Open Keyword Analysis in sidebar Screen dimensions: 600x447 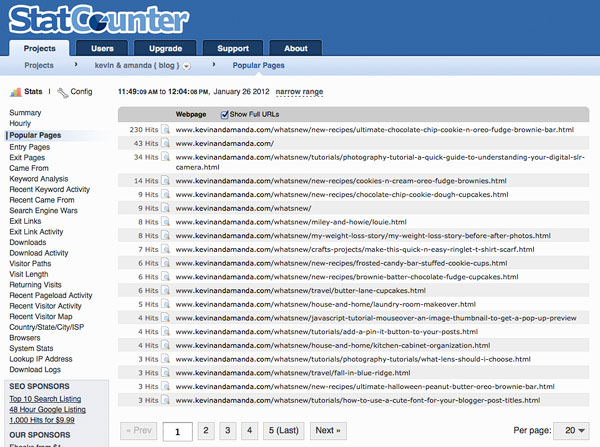[39, 179]
